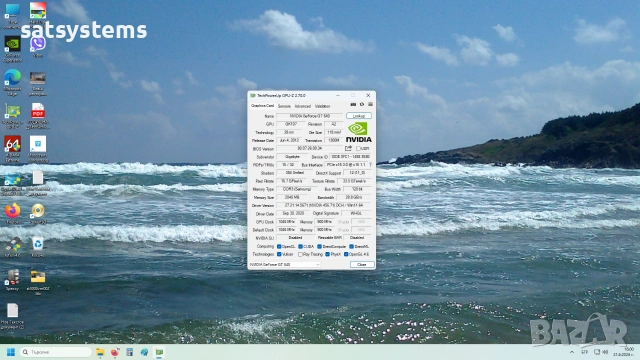Open File Explorer from the taskbar
This screenshot has height=360, width=640.
(x=100, y=352)
